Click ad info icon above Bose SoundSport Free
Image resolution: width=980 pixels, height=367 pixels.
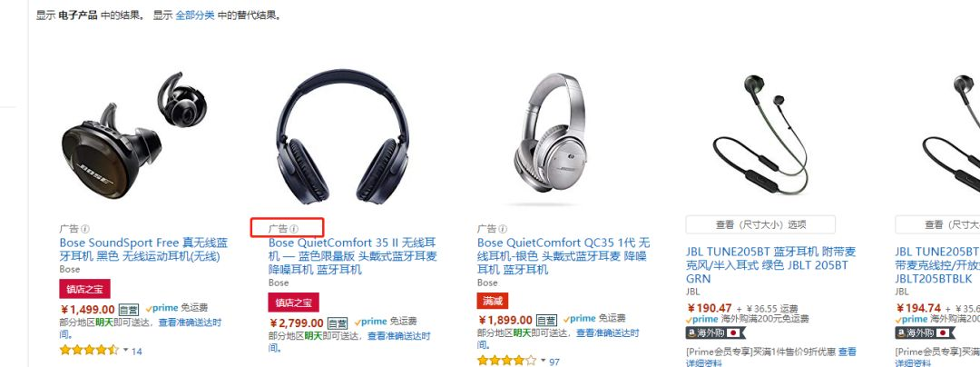coord(85,230)
